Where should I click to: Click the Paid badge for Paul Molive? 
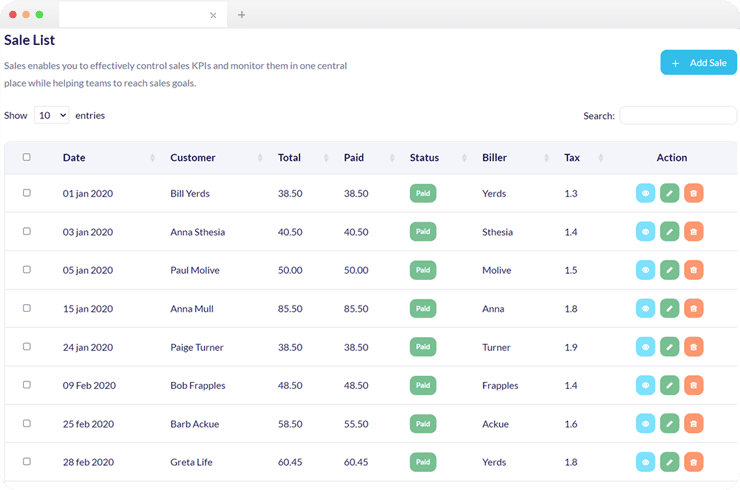coord(423,270)
